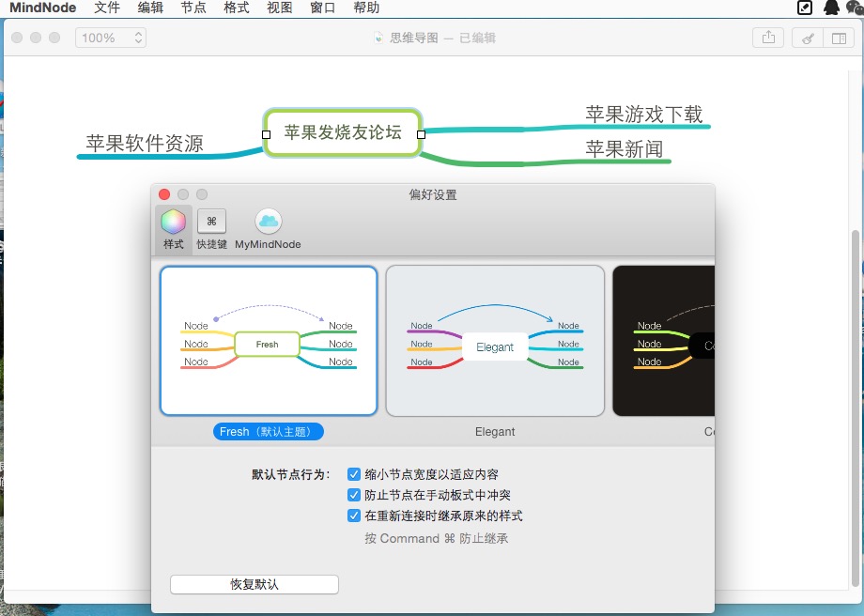Viewport: 864px width, 616px height.
Task: Click the 恢复默认 button
Action: 254,584
